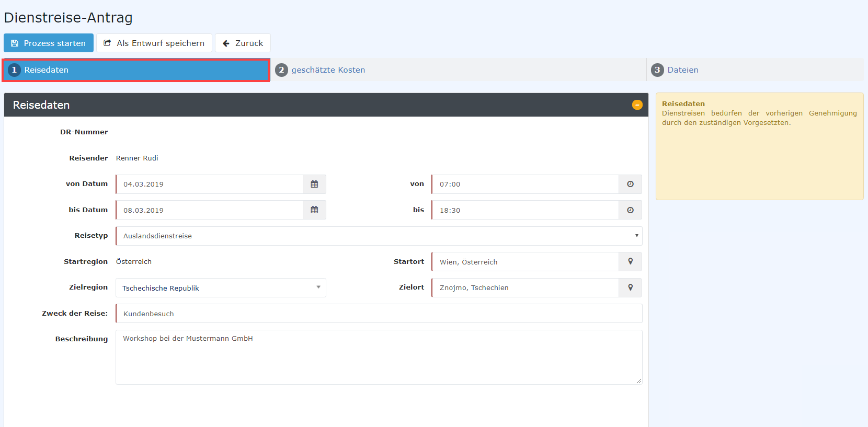This screenshot has height=427, width=868.
Task: Click Prozess starten button
Action: 49,43
